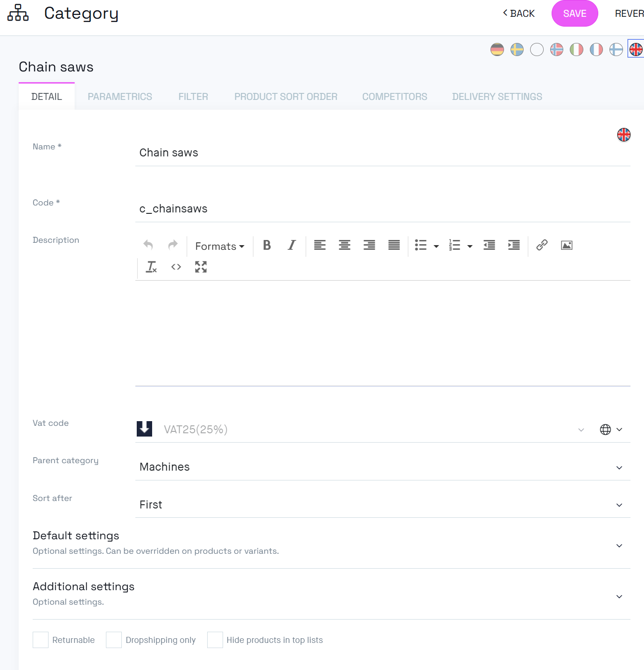The height and width of the screenshot is (670, 644).
Task: Expand the Additional settings section
Action: point(331,594)
